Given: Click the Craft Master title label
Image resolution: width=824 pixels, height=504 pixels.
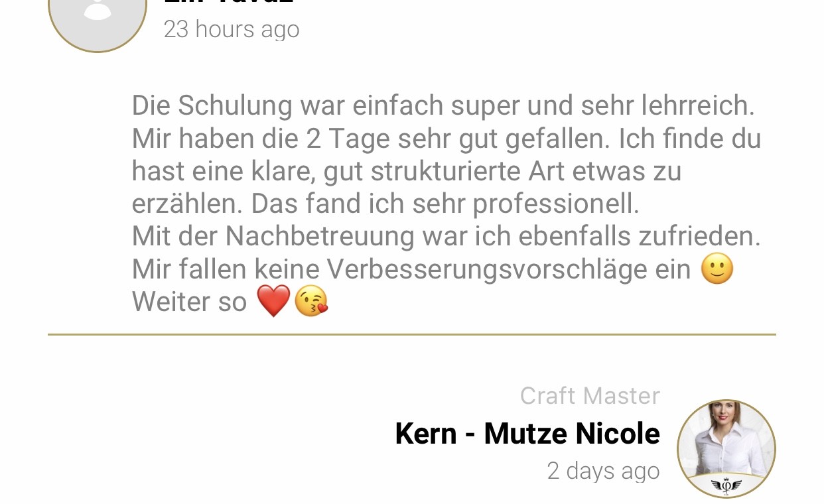Looking at the screenshot, I should pos(590,396).
